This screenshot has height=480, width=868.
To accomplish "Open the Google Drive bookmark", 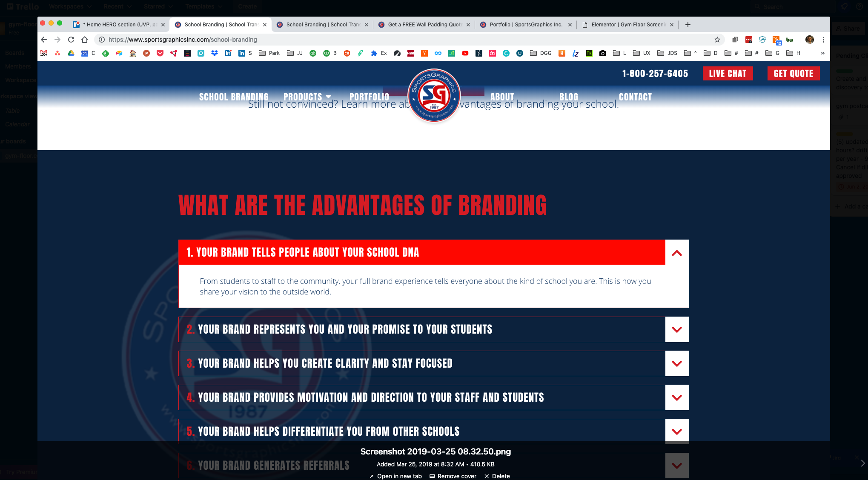I will tap(71, 53).
